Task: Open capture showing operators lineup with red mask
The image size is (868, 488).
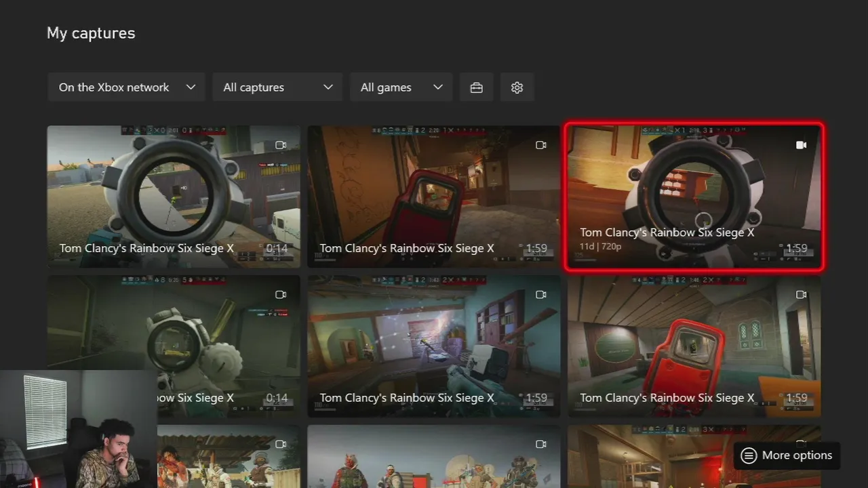Action: (x=434, y=457)
